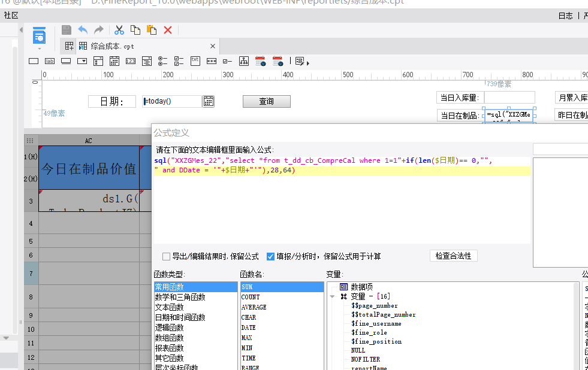Insert a tree view widget
Screen dimensions: 588x370
[244, 61]
